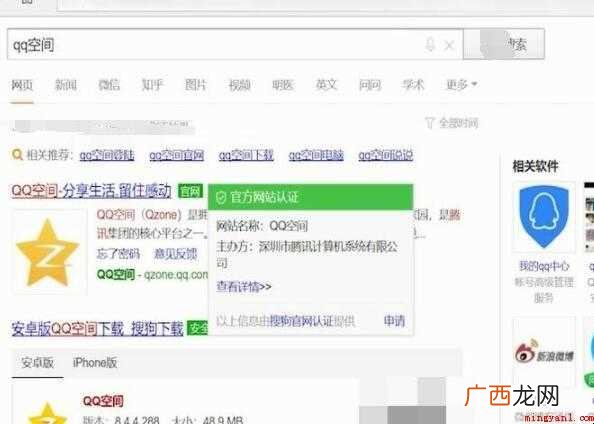Viewport: 594px width, 424px height.
Task: Select the 安卓版 tab
Action: (37, 363)
